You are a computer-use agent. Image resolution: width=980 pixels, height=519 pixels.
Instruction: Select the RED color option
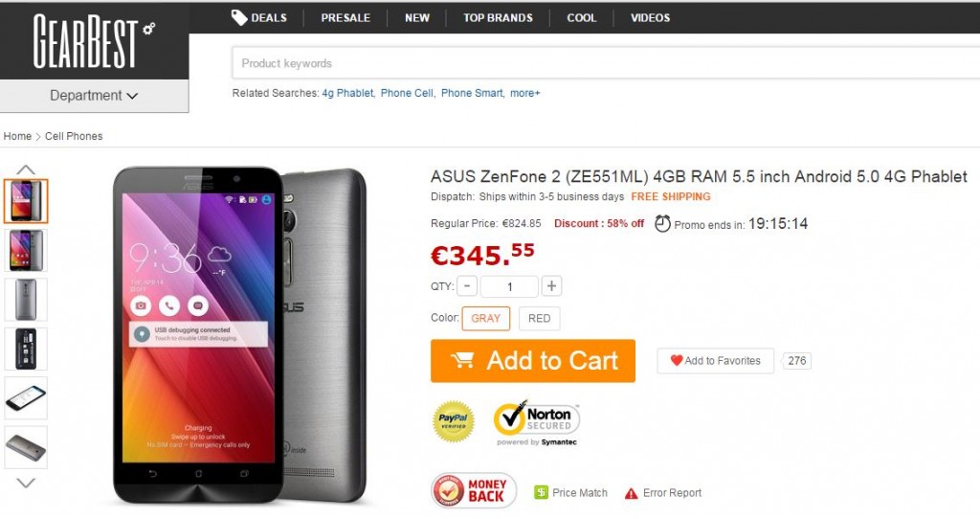coord(540,319)
